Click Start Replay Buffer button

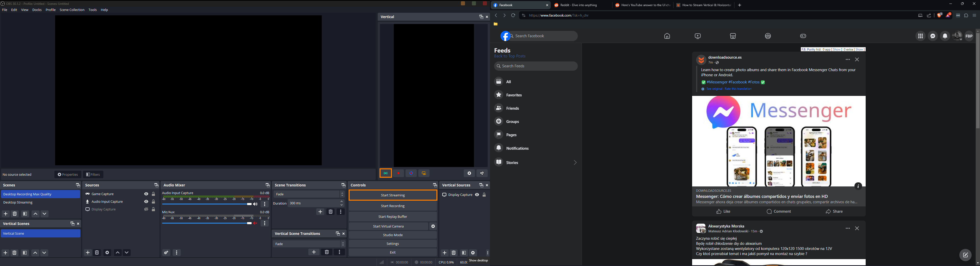coord(393,217)
